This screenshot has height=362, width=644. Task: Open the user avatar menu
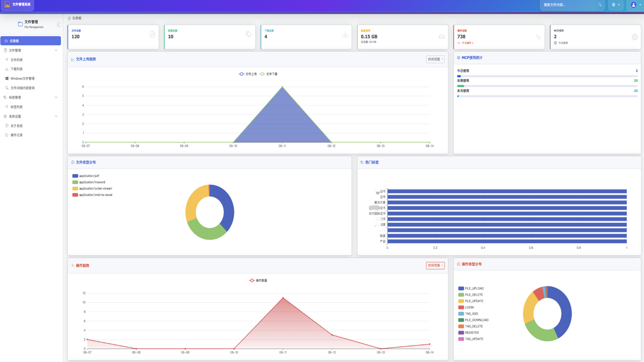coord(635,5)
